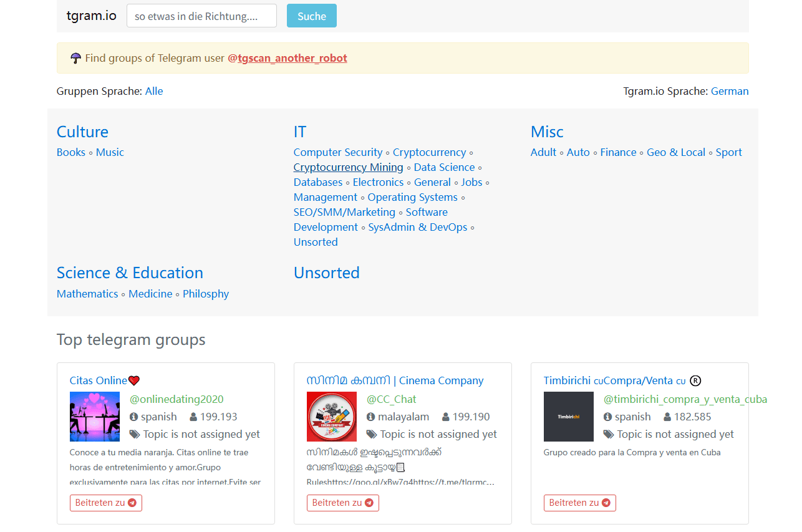
Task: Click the umbrella icon in the yellow banner
Action: point(75,58)
